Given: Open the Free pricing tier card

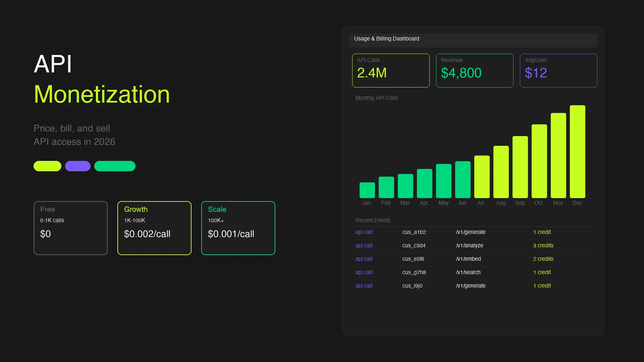Looking at the screenshot, I should [70, 228].
